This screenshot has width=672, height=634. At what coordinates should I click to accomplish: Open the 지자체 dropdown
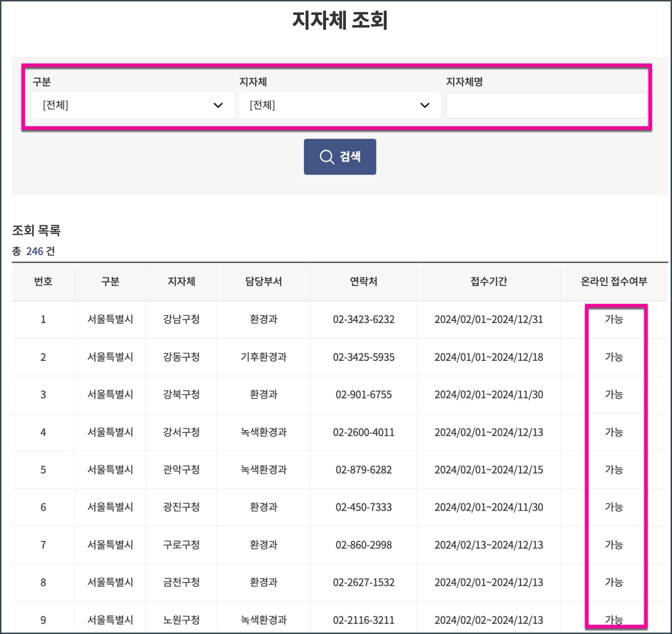(340, 106)
